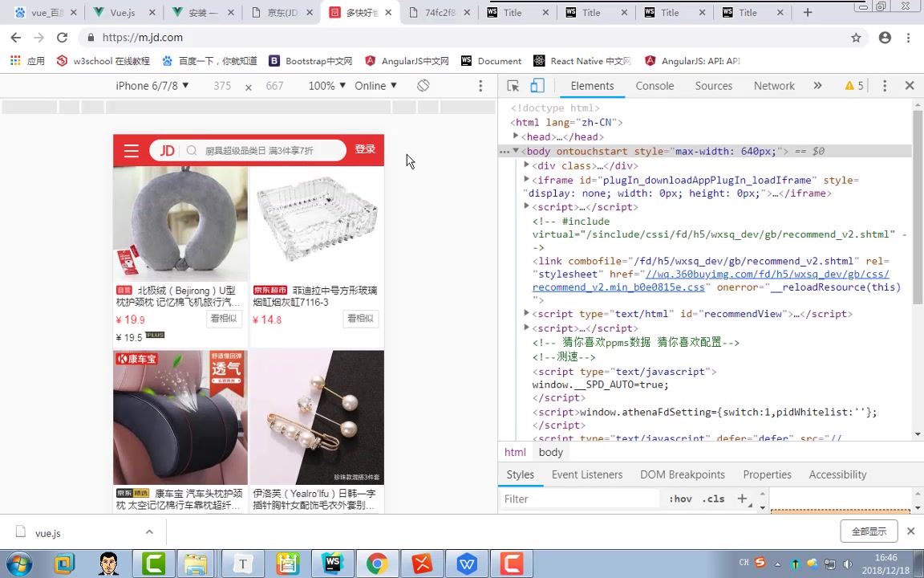Select the inspect element cursor icon in DevTools
Screen dimensions: 924x578
[513, 86]
